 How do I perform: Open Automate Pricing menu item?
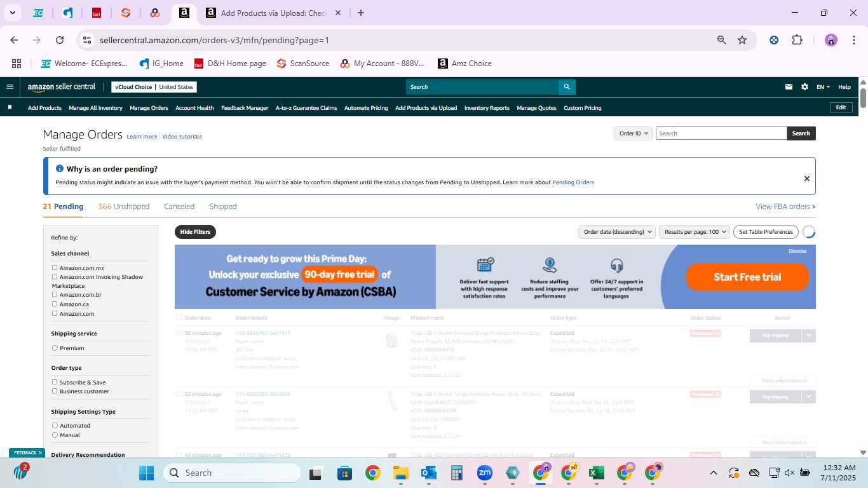click(366, 108)
